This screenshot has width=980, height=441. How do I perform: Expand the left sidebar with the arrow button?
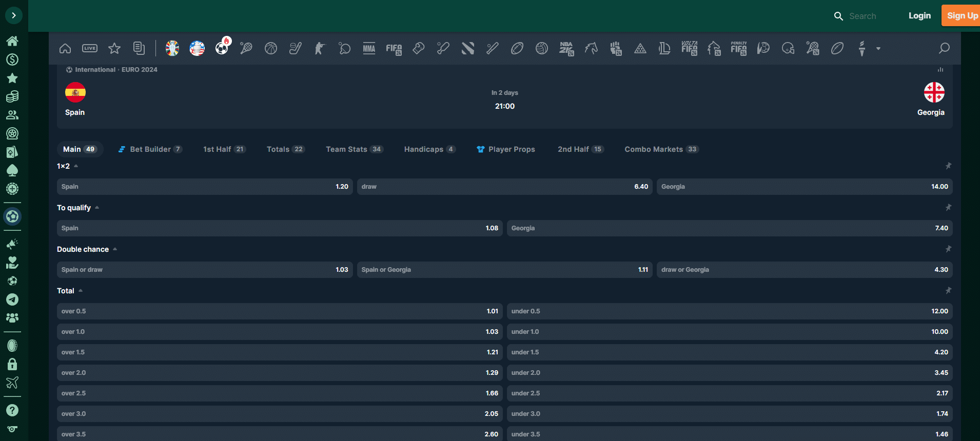pos(13,15)
